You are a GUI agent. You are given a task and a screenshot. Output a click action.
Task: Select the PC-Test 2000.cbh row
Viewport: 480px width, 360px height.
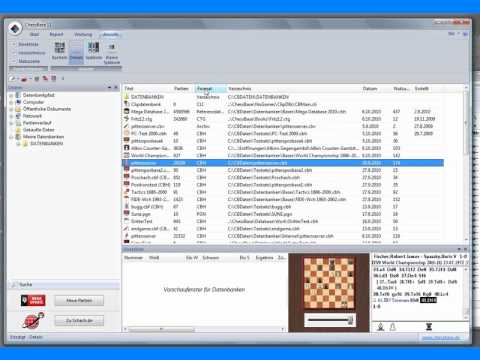[283, 134]
